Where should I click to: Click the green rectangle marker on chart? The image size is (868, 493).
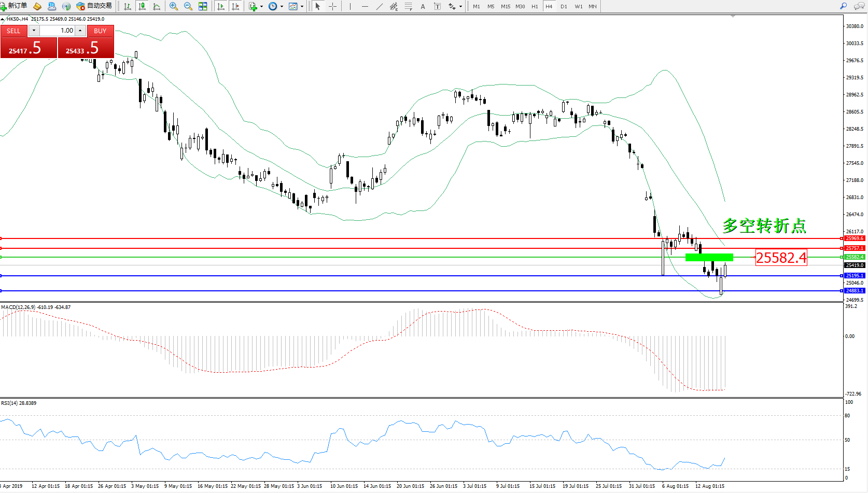(x=709, y=257)
